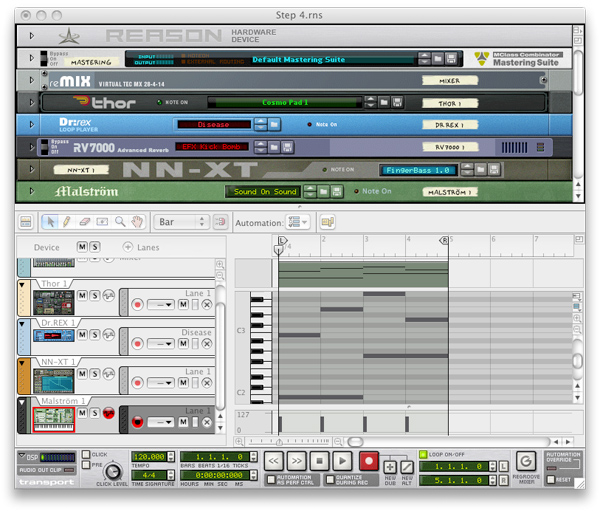The height and width of the screenshot is (511, 600).
Task: Solo the Thor 1 track
Action: pyautogui.click(x=95, y=295)
